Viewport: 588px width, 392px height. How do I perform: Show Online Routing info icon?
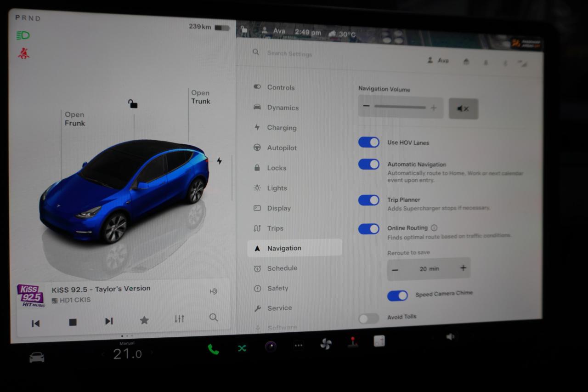point(434,227)
